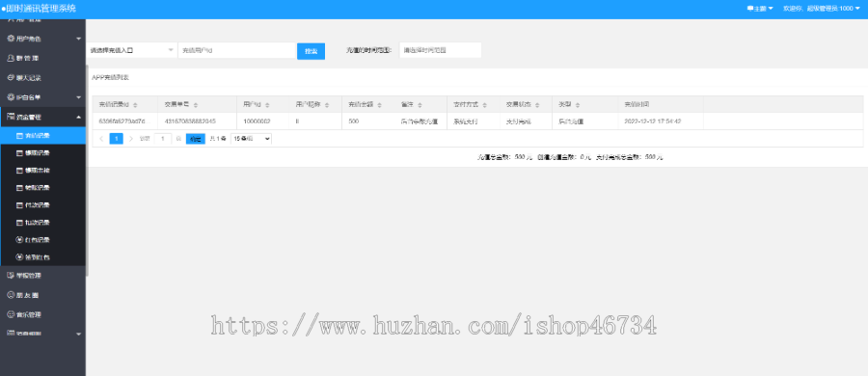
Task: Open the 请选择充值入口 dropdown
Action: click(132, 50)
